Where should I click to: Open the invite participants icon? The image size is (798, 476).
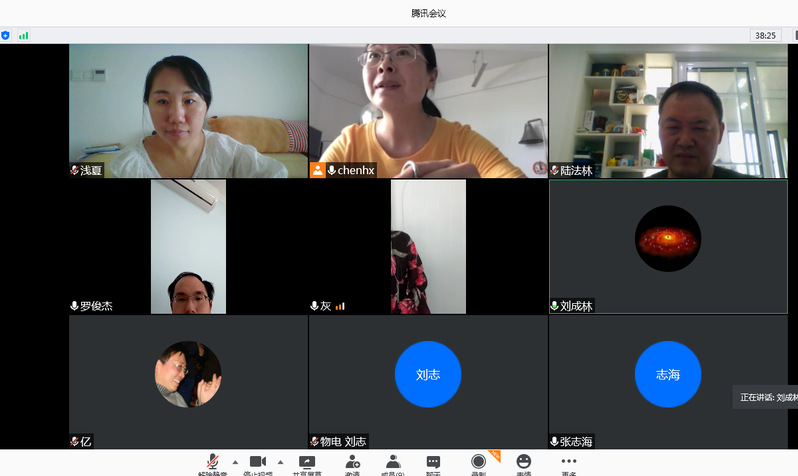click(353, 462)
